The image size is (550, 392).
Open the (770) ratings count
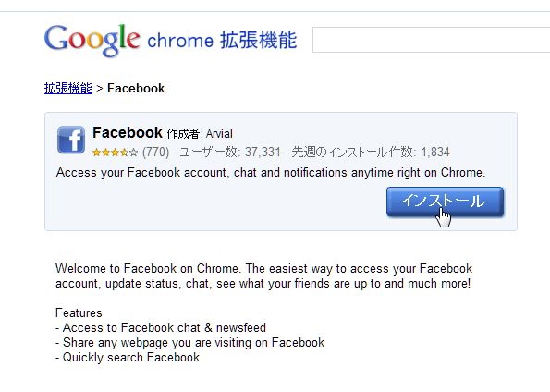tap(155, 152)
